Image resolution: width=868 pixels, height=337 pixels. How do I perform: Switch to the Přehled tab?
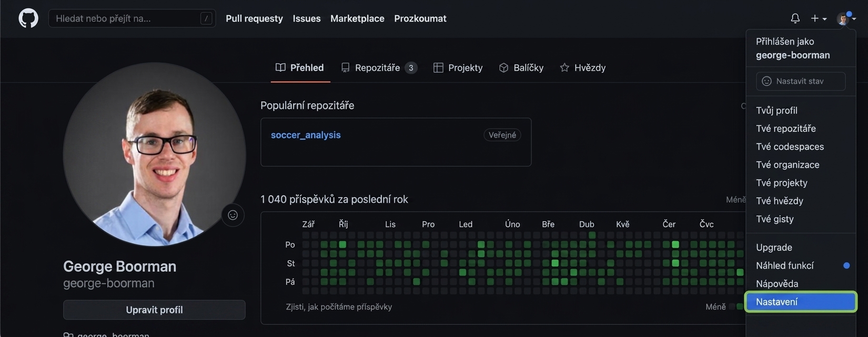point(300,67)
